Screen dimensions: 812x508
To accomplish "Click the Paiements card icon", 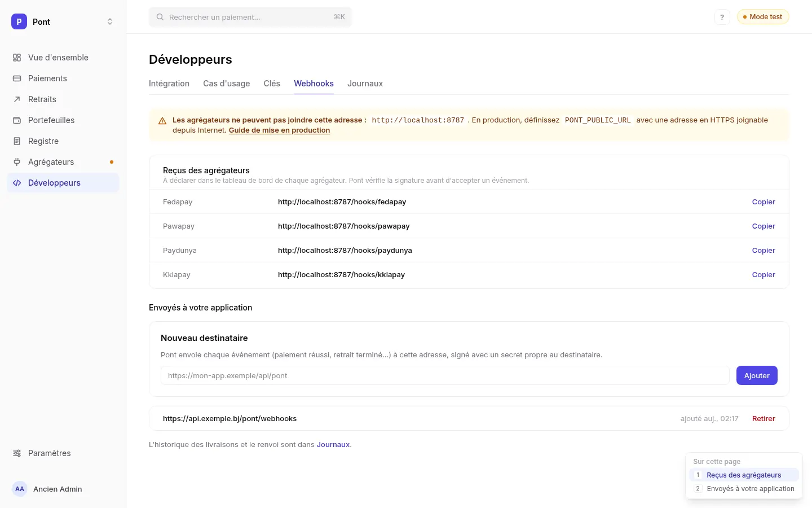I will tap(17, 78).
